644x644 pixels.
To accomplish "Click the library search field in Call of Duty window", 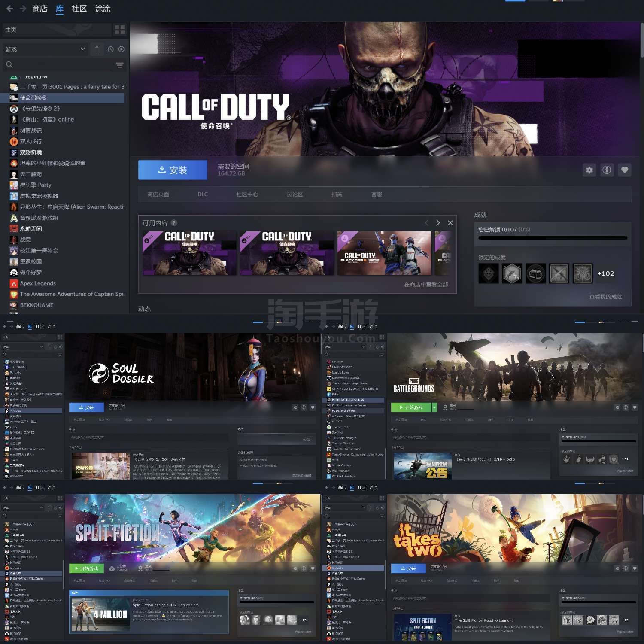I will tap(58, 65).
